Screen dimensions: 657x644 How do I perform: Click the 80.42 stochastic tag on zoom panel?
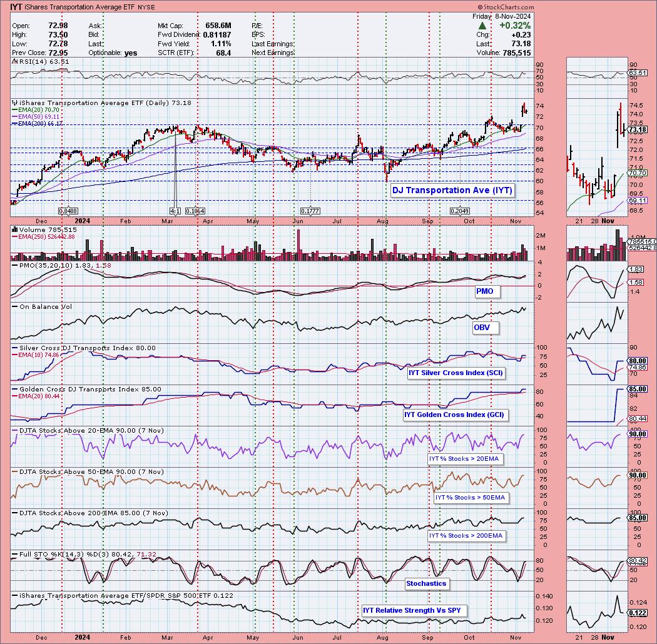(637, 561)
